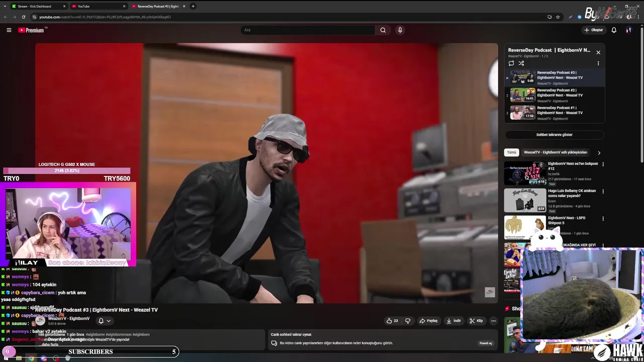644x362 pixels.
Task: Select the Tümü filter chip
Action: coord(512,152)
